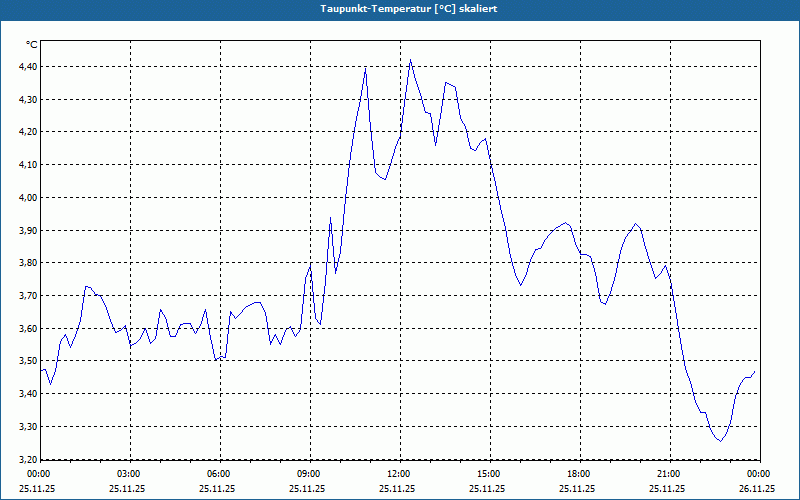800x500 pixels.
Task: Click the 03:00 time axis label
Action: 128,474
